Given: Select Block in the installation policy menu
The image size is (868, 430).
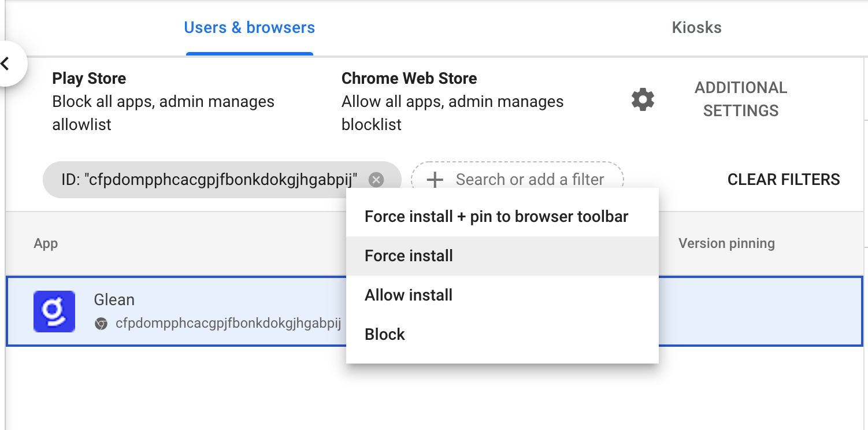Looking at the screenshot, I should [x=385, y=335].
